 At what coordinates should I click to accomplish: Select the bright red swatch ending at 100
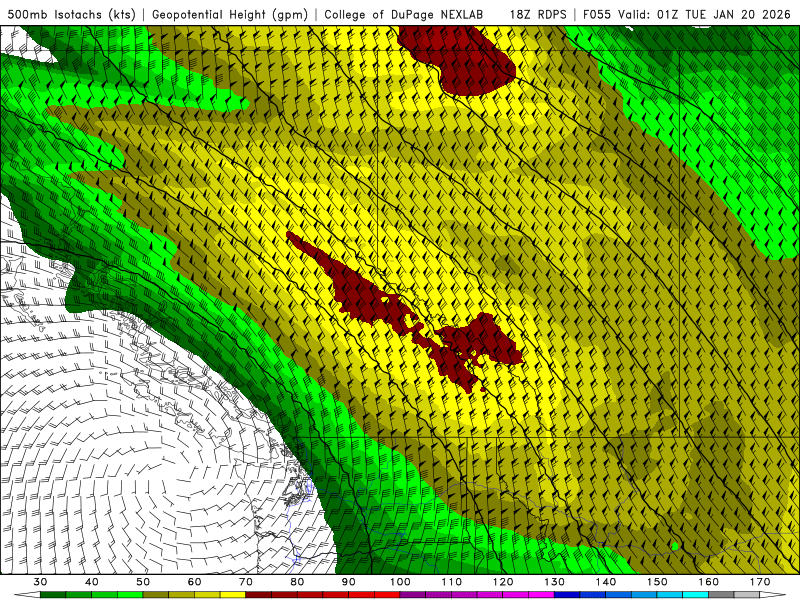[x=387, y=596]
